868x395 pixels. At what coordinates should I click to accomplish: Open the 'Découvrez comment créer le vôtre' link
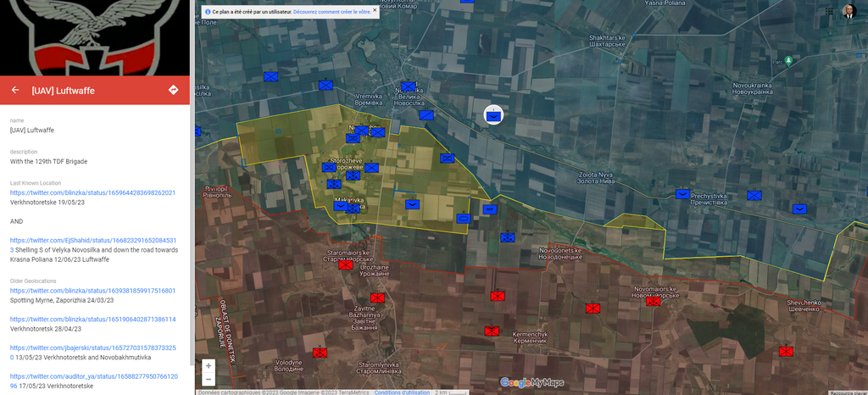pyautogui.click(x=331, y=12)
